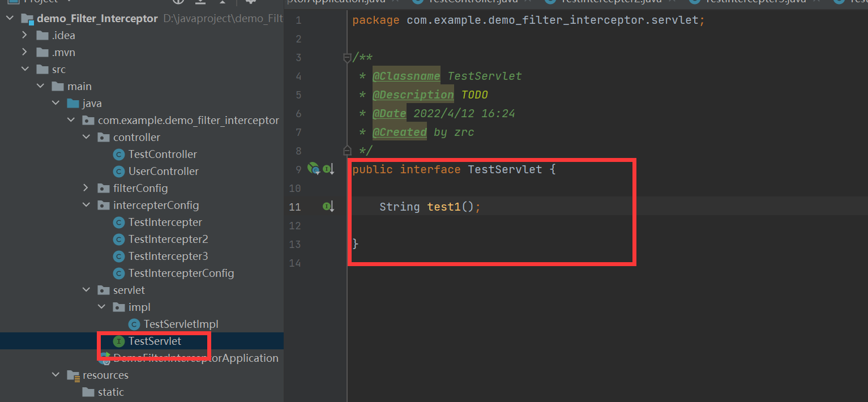
Task: Click the demo_Filter_Interceptor project module icon
Action: tap(27, 19)
